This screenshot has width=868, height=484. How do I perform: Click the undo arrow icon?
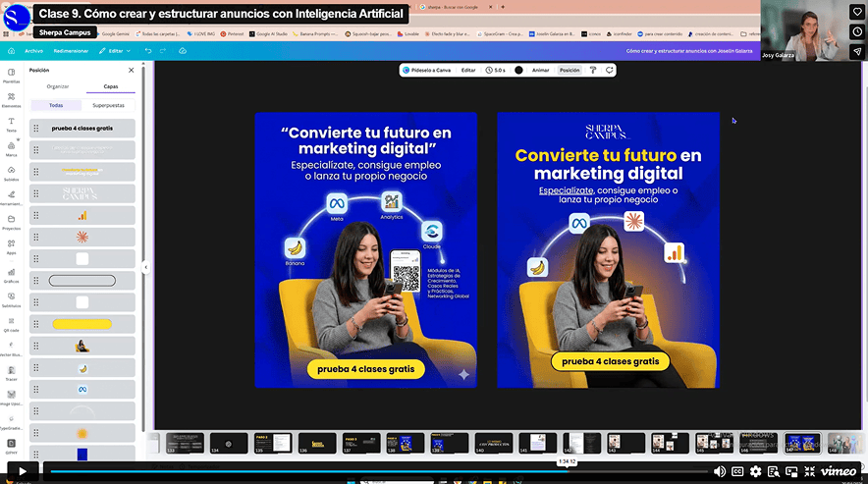pos(148,51)
